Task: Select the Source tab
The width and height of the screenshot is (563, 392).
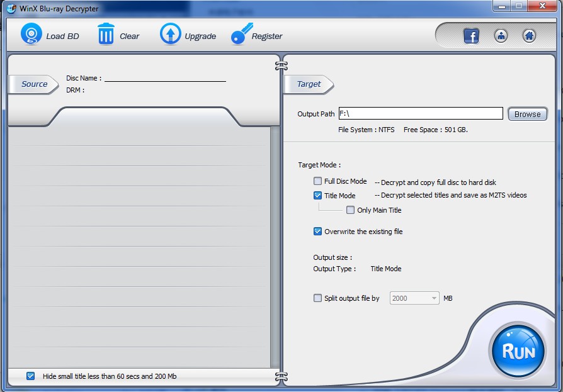Action: pos(33,84)
